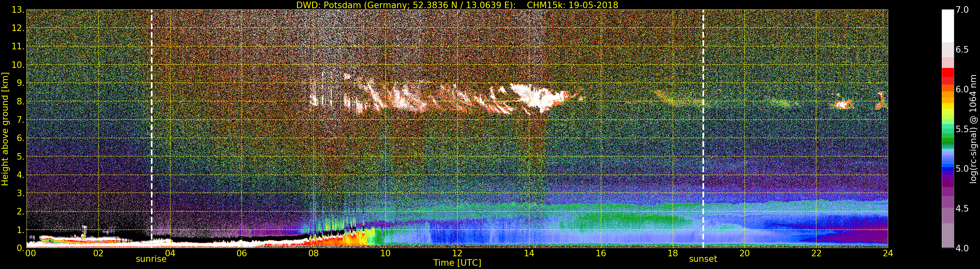Click the height axis tick '8.'
This screenshot has width=980, height=269.
click(x=20, y=102)
